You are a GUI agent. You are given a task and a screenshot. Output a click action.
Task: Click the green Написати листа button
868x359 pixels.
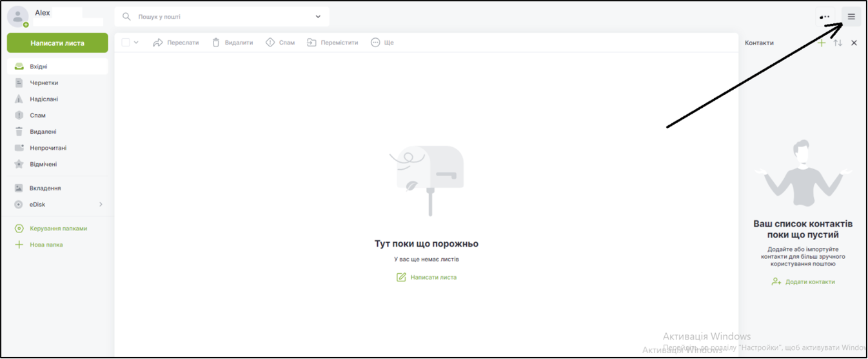coord(57,43)
